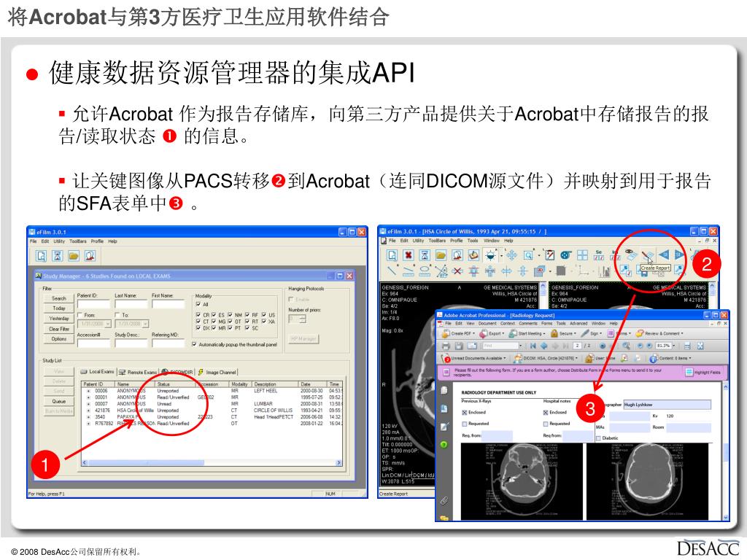Image resolution: width=747 pixels, height=560 pixels.
Task: Toggle the Diabetic checkbox in Acrobat form
Action: (x=598, y=438)
